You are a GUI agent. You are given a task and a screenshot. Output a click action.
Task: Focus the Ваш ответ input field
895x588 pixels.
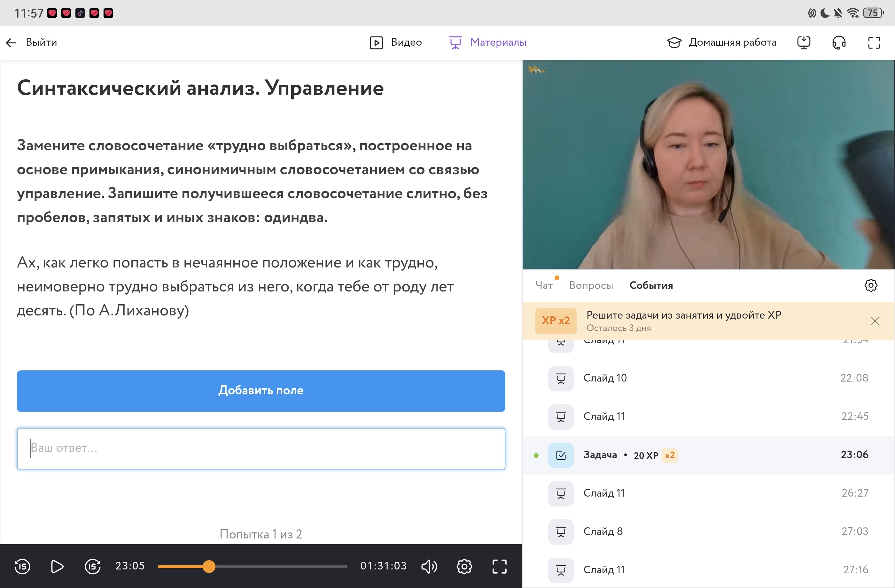261,449
